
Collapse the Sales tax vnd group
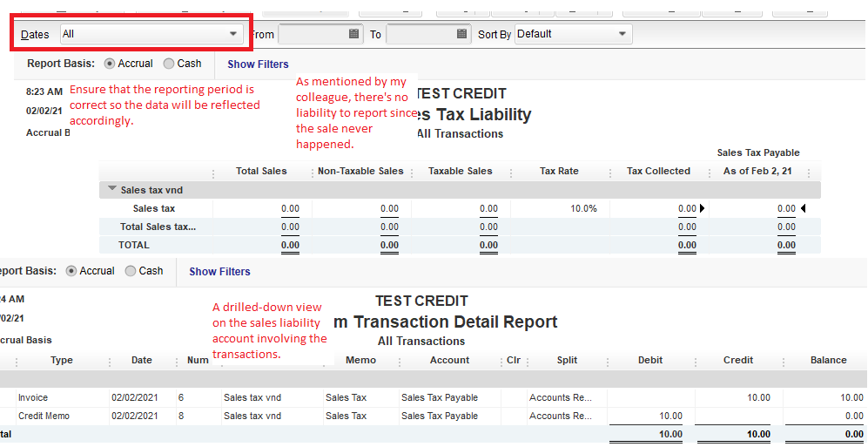[111, 190]
